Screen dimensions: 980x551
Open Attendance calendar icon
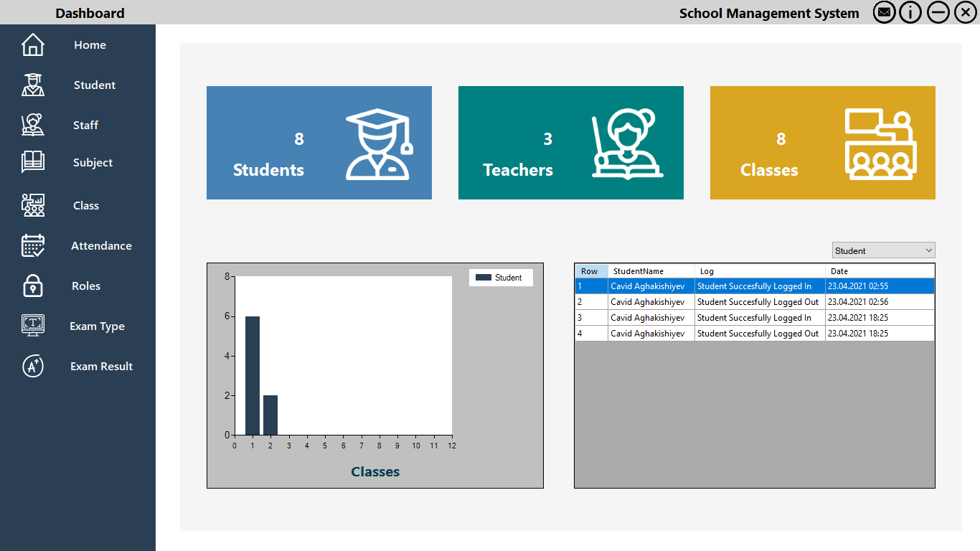(x=32, y=245)
